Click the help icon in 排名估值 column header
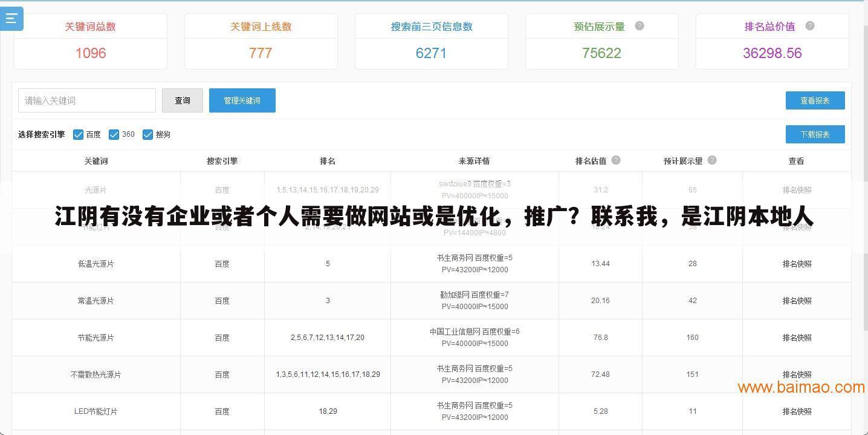868x435 pixels. (616, 160)
